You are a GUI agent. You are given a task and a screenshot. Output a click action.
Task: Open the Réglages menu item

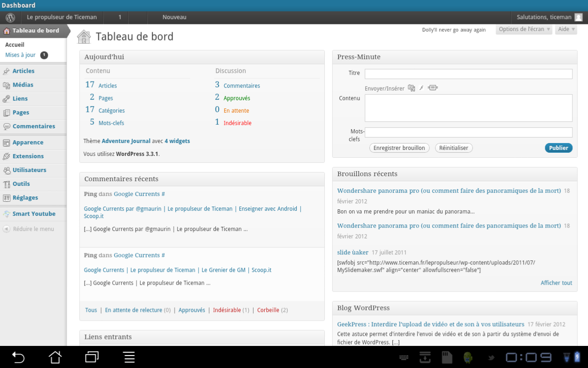(x=25, y=198)
